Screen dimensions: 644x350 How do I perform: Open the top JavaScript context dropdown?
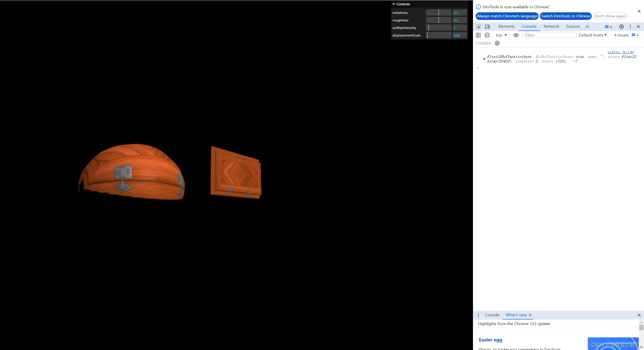click(501, 35)
